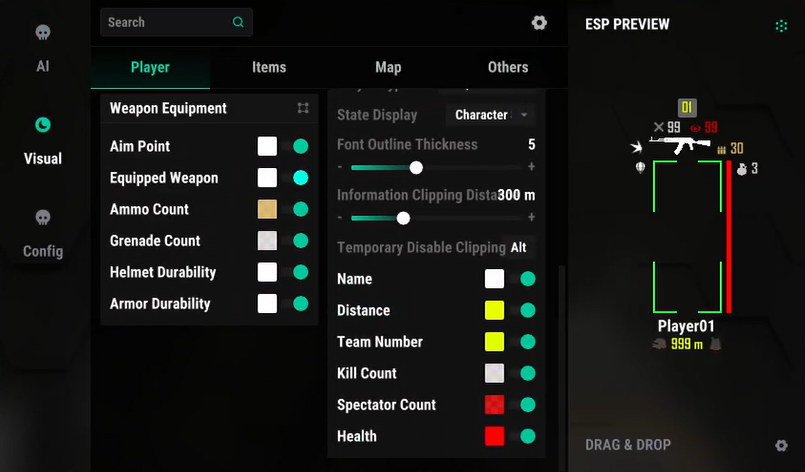The height and width of the screenshot is (472, 805).
Task: Click the Ammo Count color swatch
Action: click(267, 209)
